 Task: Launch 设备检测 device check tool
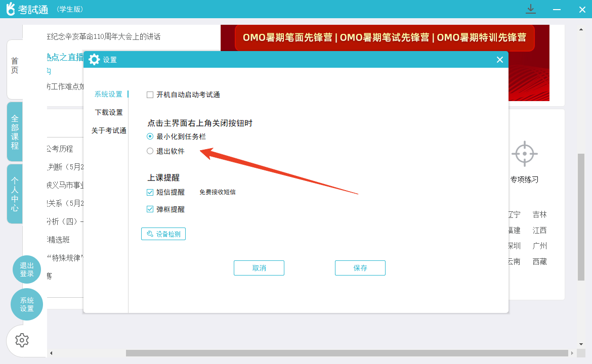point(163,234)
